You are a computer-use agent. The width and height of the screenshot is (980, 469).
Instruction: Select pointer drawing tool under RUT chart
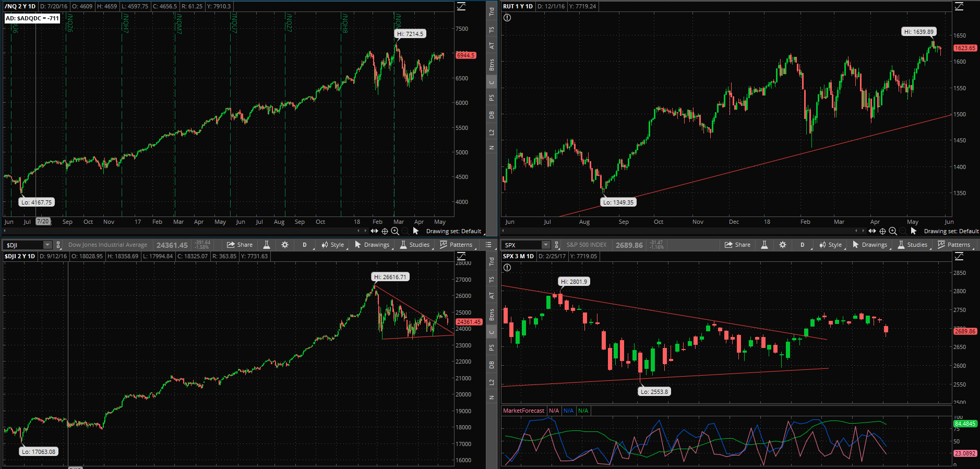(914, 231)
